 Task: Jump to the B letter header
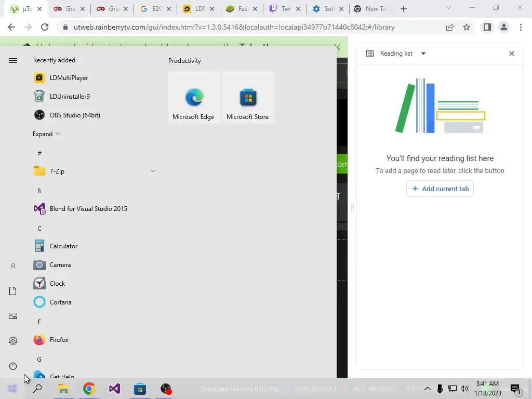(39, 191)
